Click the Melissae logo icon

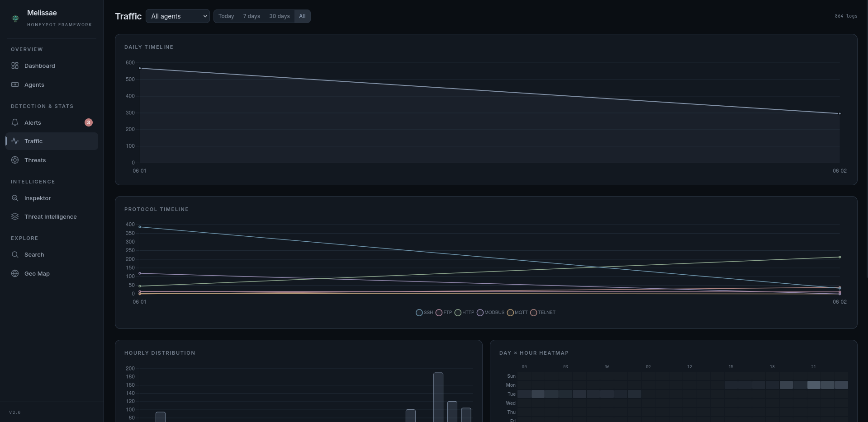pyautogui.click(x=15, y=19)
